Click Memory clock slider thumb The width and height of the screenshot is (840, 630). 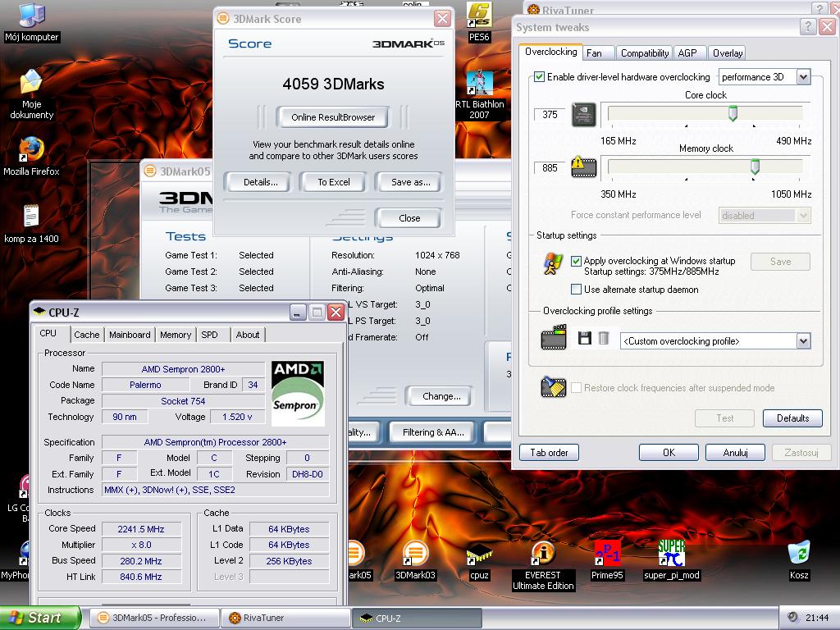point(755,167)
